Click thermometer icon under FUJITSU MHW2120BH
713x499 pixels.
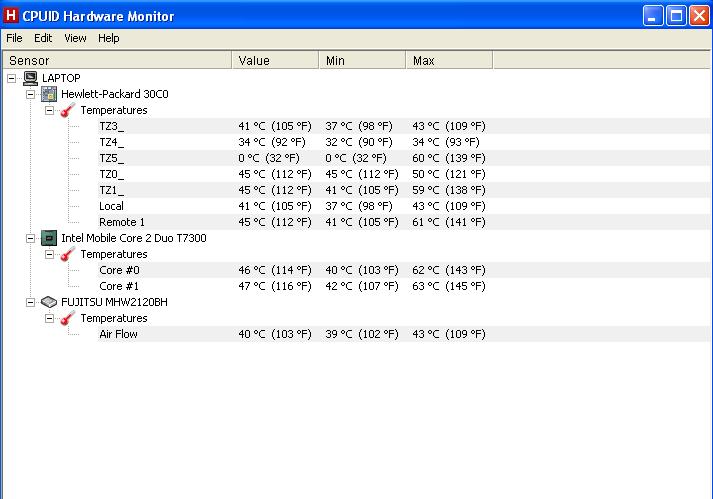pos(68,318)
